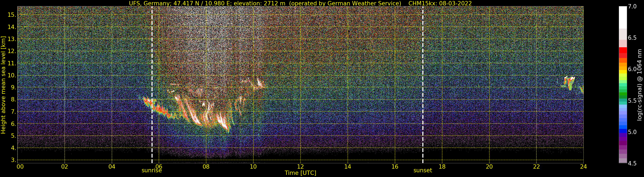The image size is (644, 177).
Task: Click the "11." height axis tick label
Action: pyautogui.click(x=12, y=63)
